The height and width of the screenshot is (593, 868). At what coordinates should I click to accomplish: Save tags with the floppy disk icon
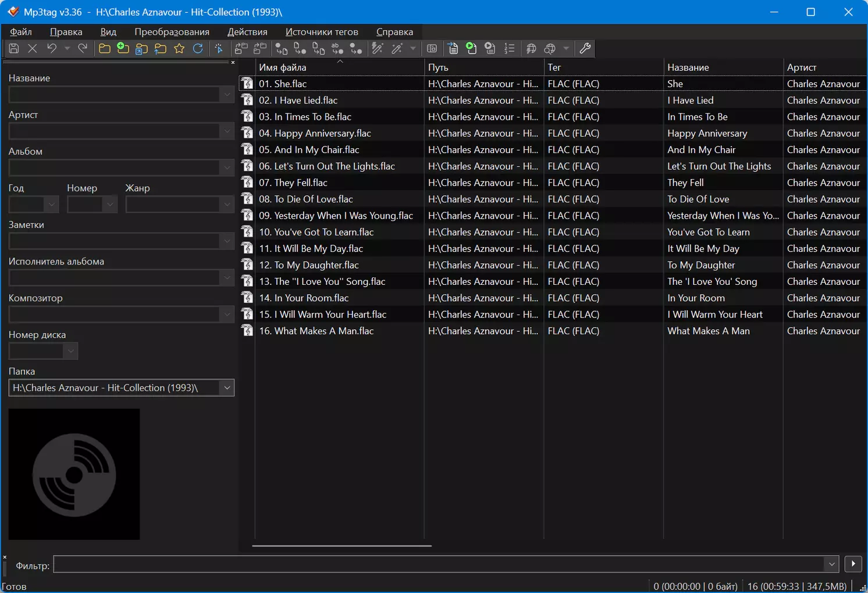point(14,49)
